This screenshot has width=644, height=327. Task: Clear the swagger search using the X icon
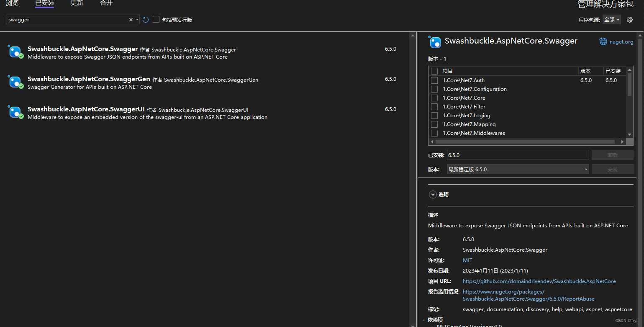[x=131, y=19]
